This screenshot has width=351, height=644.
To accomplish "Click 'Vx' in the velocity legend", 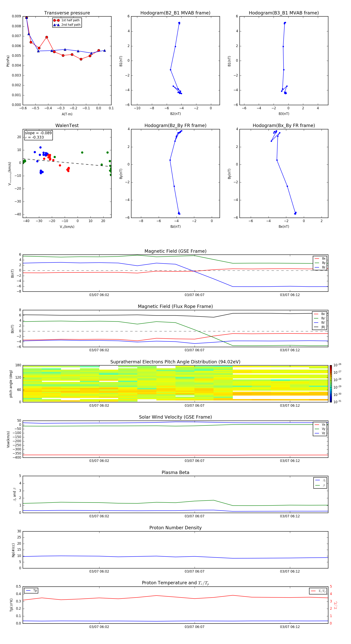I will tap(324, 424).
